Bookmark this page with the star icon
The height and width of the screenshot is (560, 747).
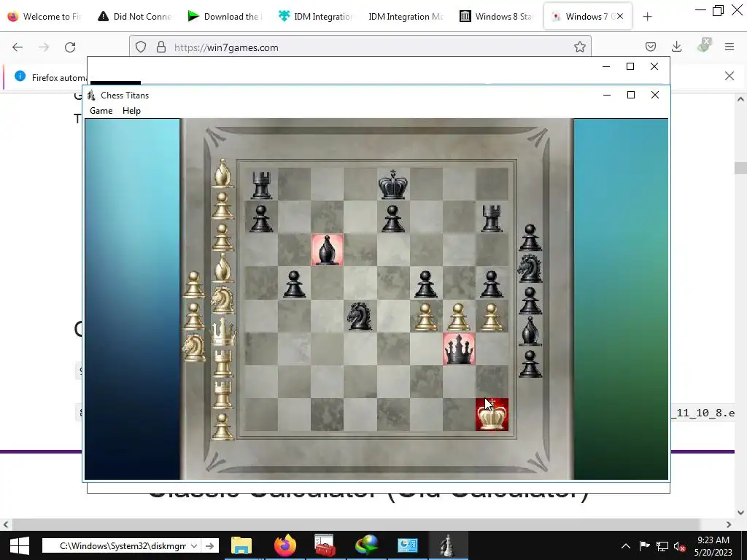[x=579, y=47]
